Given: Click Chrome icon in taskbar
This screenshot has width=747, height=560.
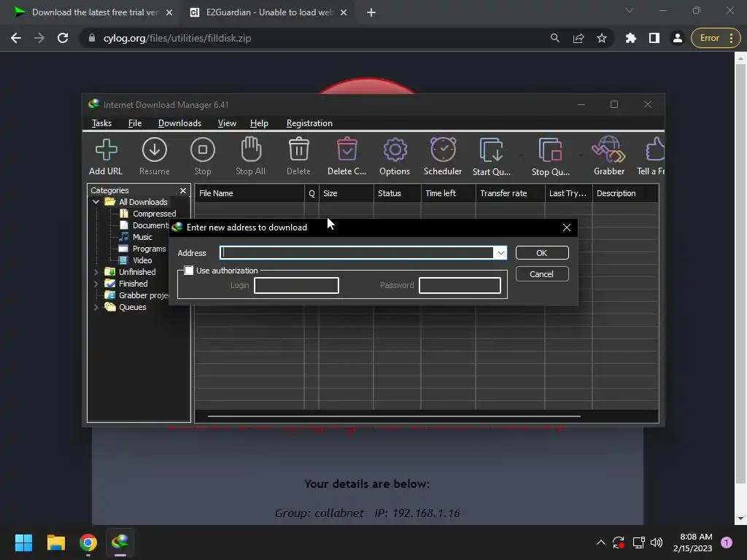Looking at the screenshot, I should 88,542.
